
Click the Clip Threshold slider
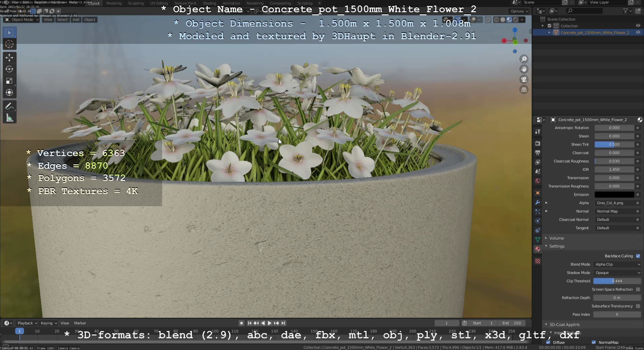pos(617,281)
